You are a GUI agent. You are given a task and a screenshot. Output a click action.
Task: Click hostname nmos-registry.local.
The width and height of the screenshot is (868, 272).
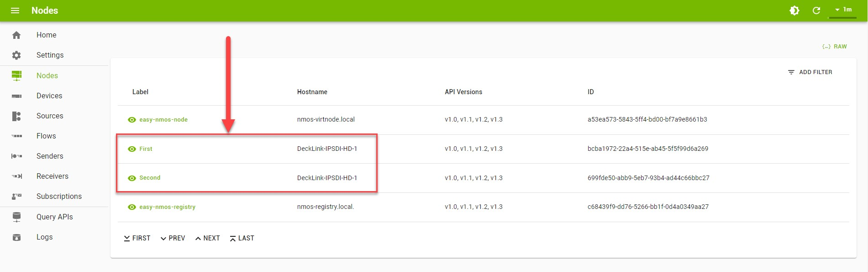(326, 207)
